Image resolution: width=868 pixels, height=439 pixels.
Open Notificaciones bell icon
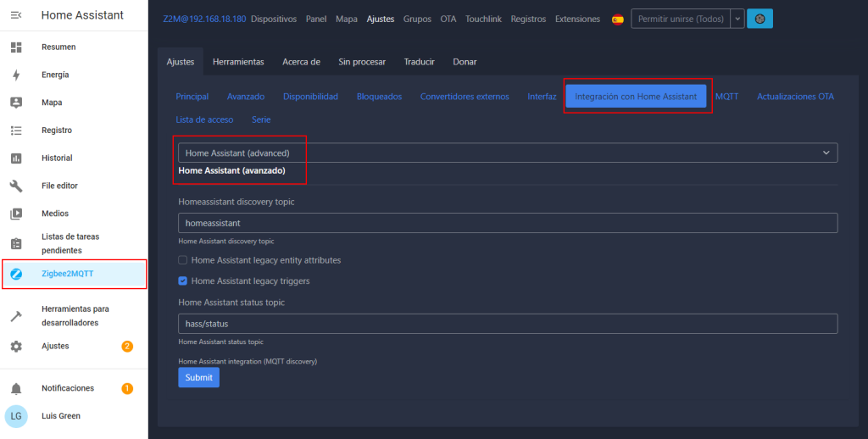click(16, 388)
